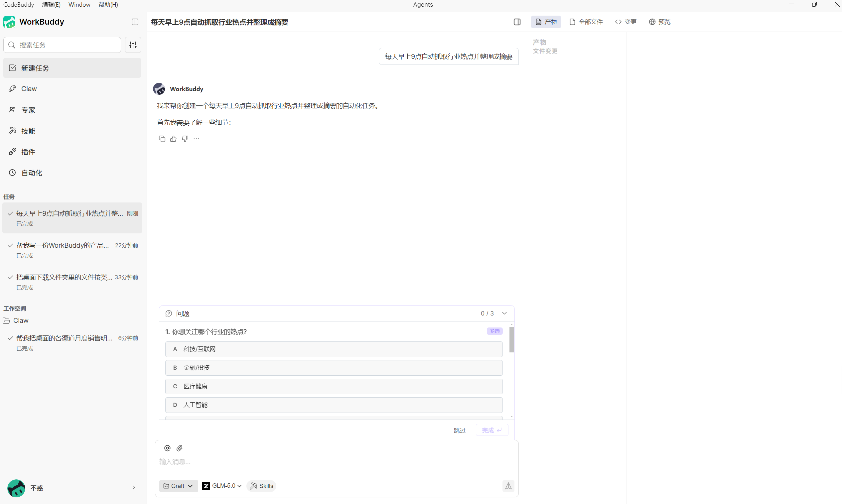Click the 跳过 skip button
The width and height of the screenshot is (842, 504).
(459, 430)
